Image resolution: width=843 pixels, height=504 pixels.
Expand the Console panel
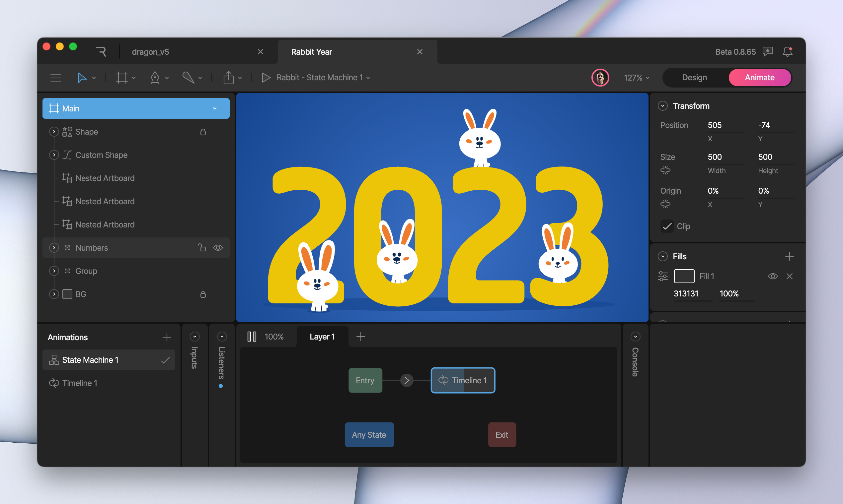635,337
